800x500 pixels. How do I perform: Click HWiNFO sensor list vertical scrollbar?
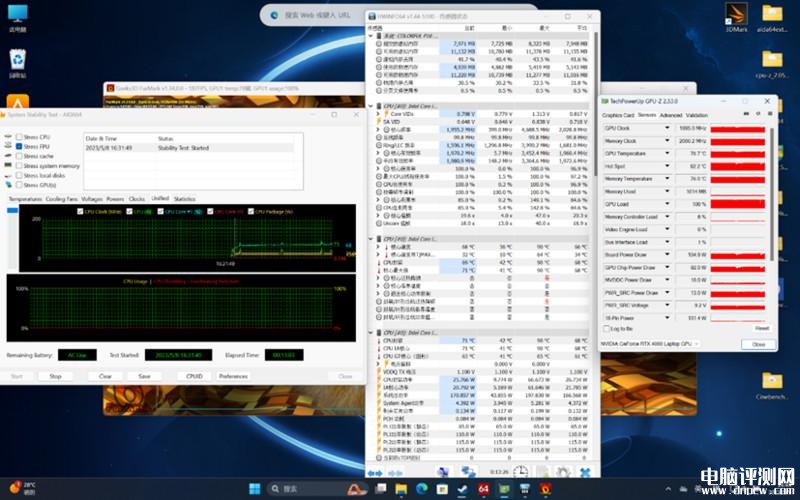click(595, 102)
